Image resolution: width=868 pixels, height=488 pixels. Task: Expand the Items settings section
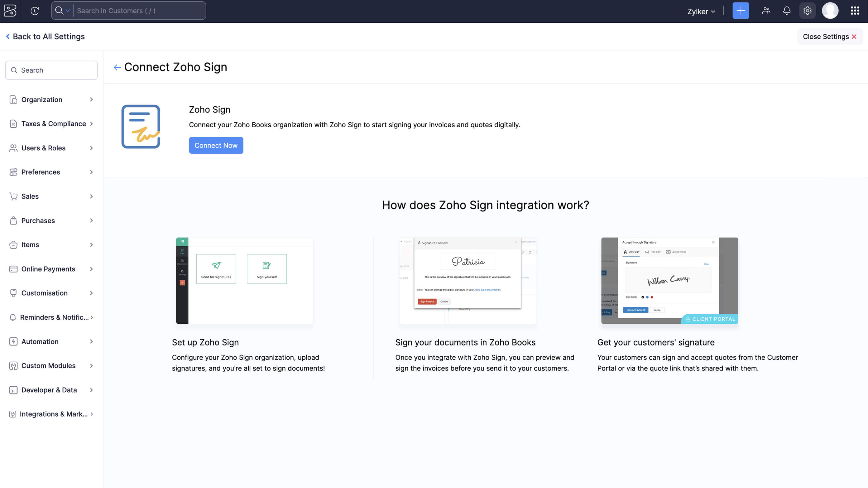pos(51,245)
